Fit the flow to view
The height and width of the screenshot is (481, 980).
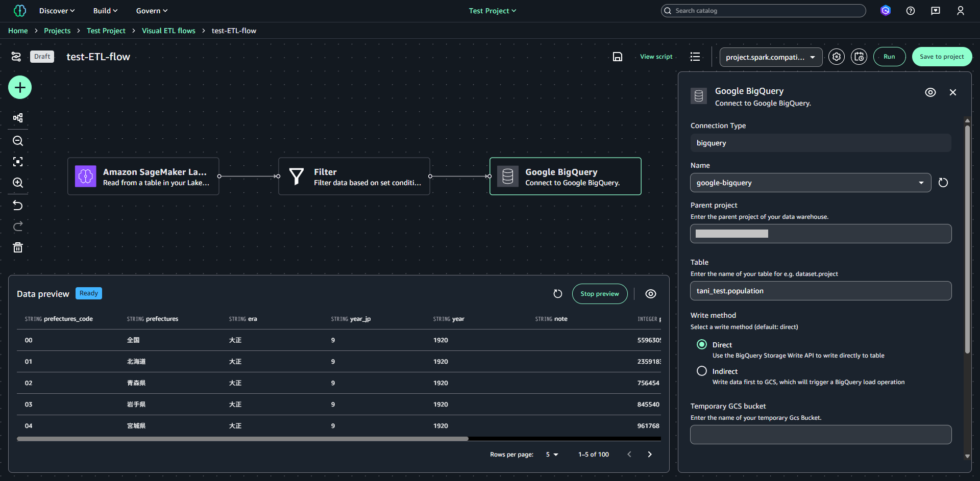18,162
